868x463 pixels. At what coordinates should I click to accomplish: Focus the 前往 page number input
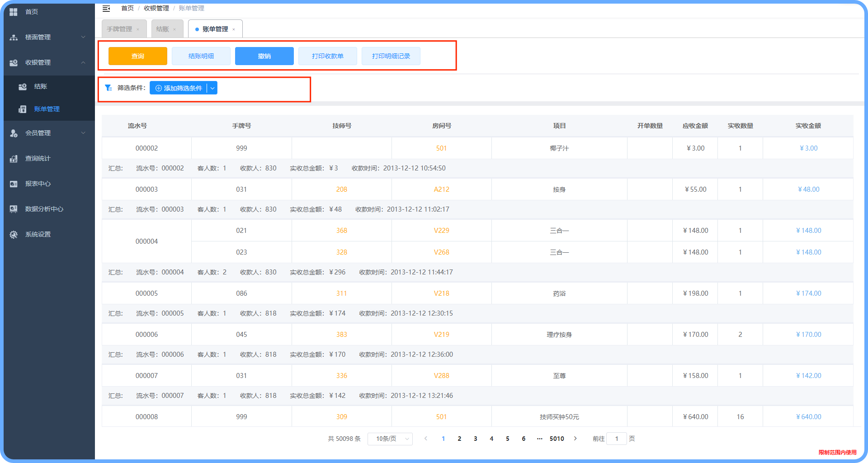(617, 439)
